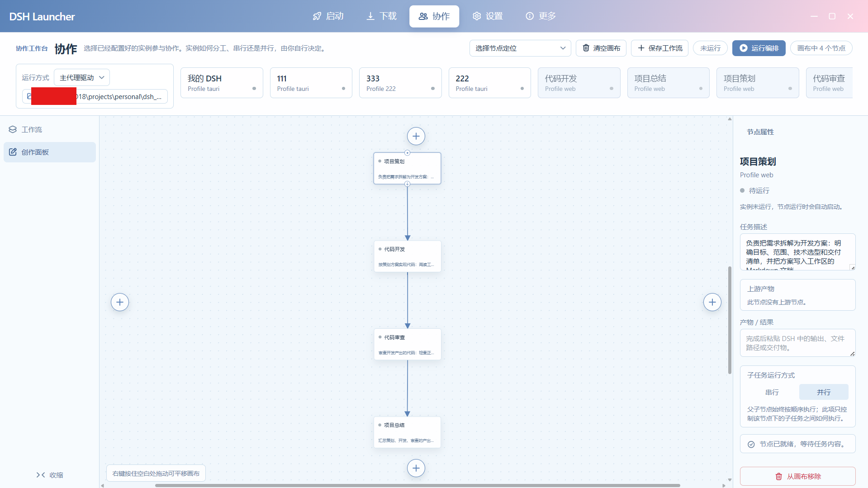Click the trash icon in 从画布移除
Screen dimensions: 868x488
[x=778, y=476]
